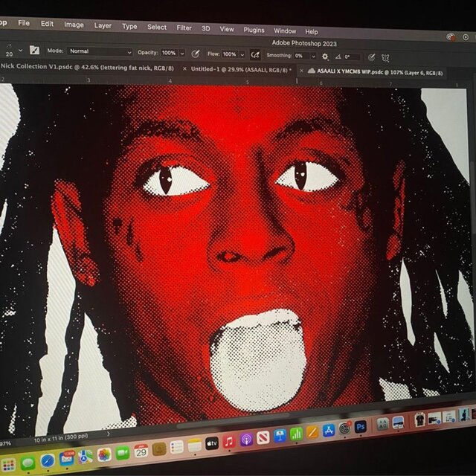This screenshot has height=476, width=476.
Task: Open Safari from the Dock
Action: point(48,460)
